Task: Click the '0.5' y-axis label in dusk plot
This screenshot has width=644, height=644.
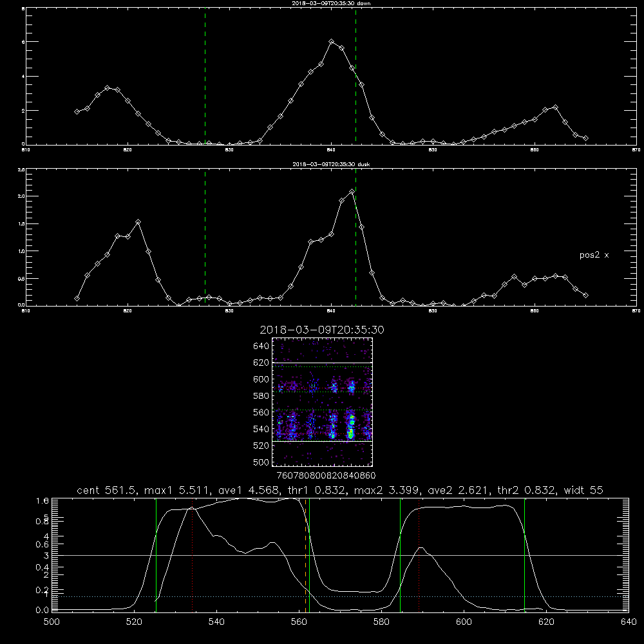Action: (x=22, y=278)
